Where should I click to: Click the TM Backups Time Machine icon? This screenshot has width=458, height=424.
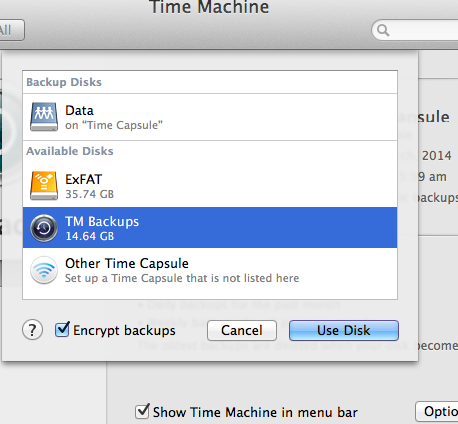pyautogui.click(x=44, y=228)
